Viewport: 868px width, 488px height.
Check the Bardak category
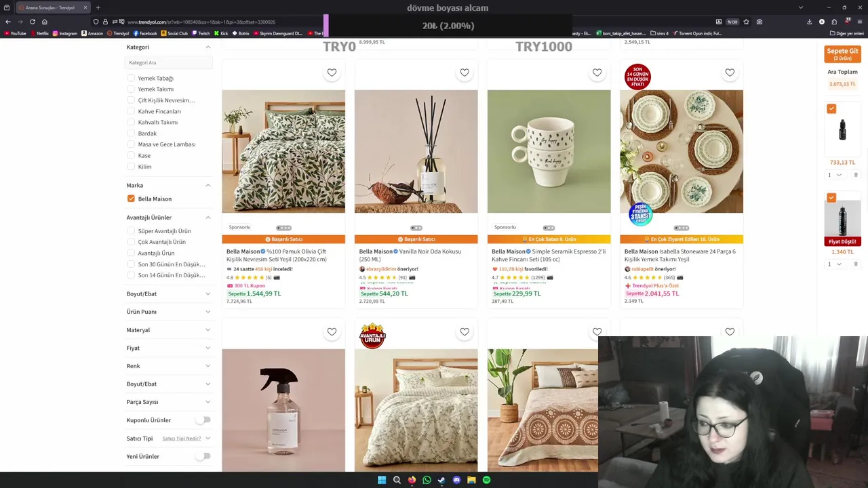[131, 134]
